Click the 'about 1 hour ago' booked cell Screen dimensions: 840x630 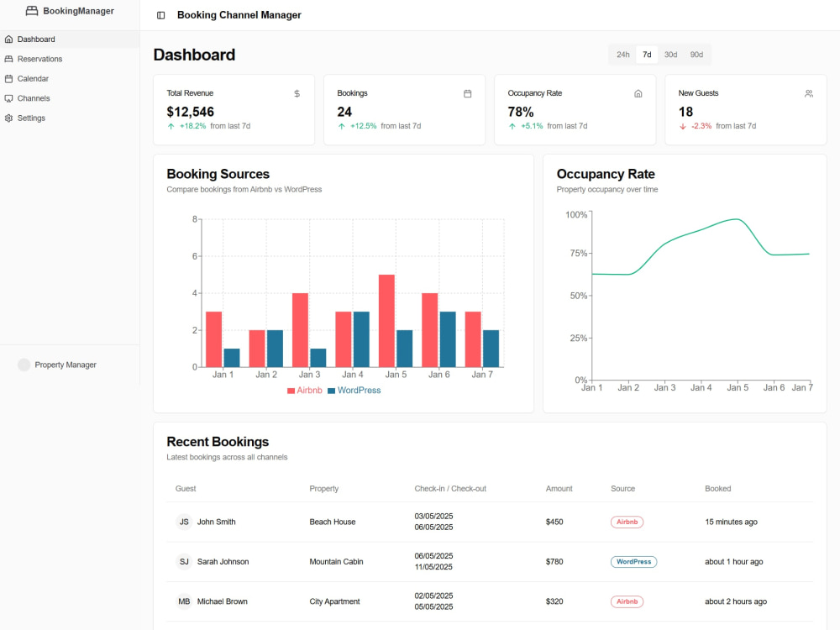(734, 562)
